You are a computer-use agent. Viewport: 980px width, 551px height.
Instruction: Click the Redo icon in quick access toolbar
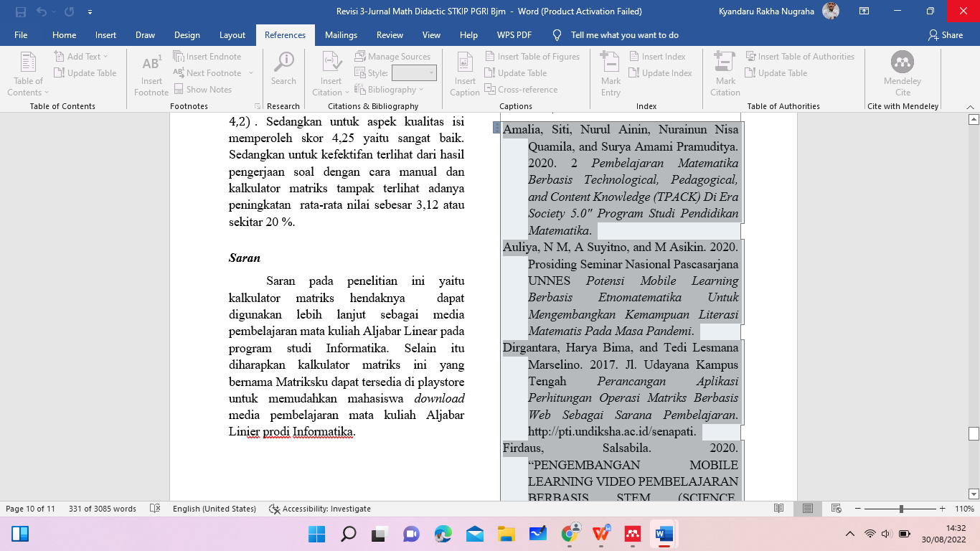(x=69, y=11)
